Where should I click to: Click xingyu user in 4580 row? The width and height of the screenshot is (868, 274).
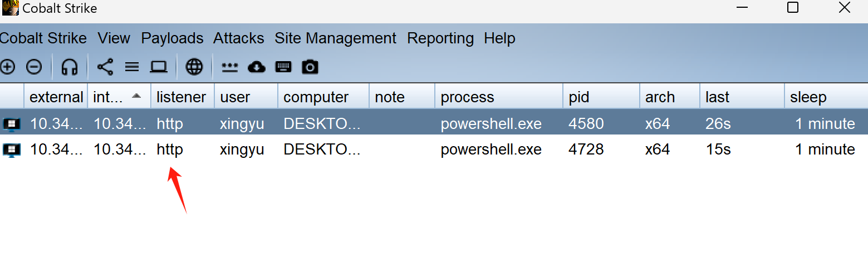click(x=242, y=124)
